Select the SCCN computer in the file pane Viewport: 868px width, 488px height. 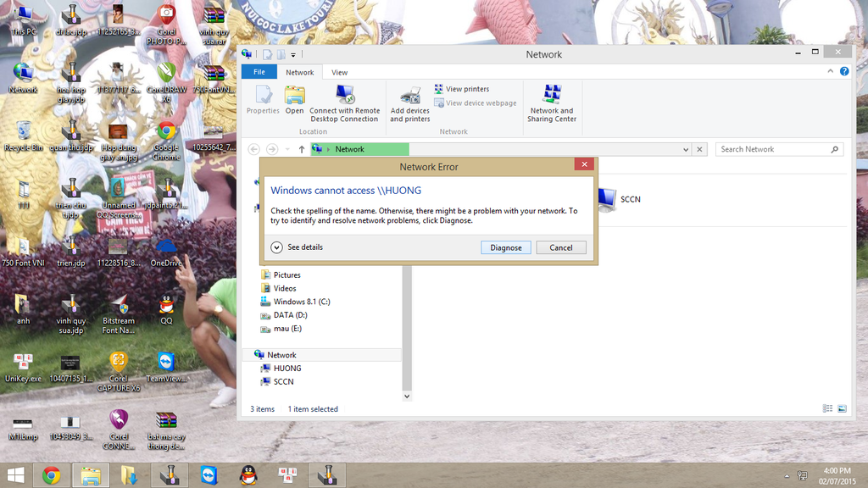coord(619,199)
